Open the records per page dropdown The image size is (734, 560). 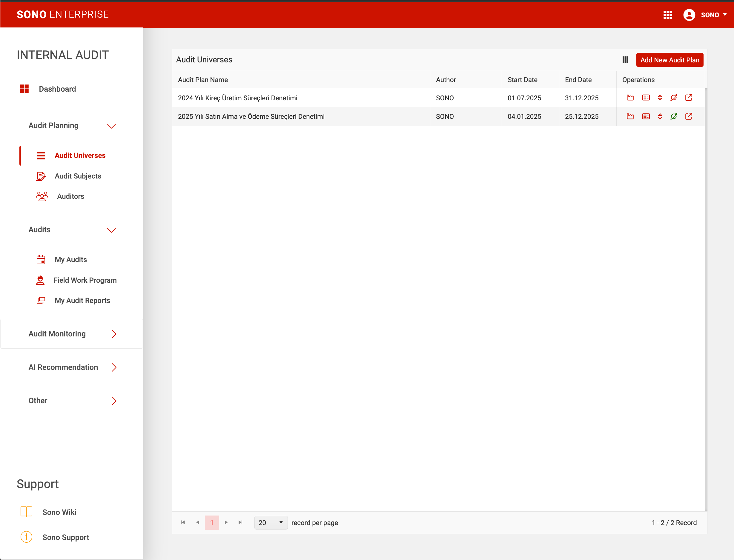pyautogui.click(x=271, y=522)
